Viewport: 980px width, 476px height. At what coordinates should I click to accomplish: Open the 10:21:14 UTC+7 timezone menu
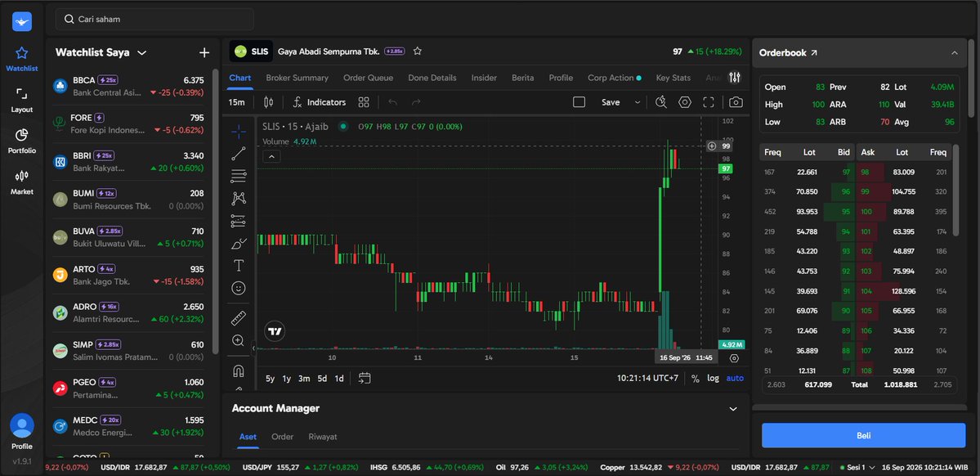pyautogui.click(x=647, y=378)
